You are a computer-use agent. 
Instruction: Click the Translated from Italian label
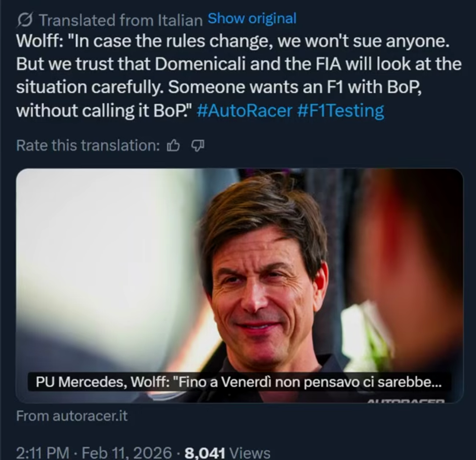[121, 21]
